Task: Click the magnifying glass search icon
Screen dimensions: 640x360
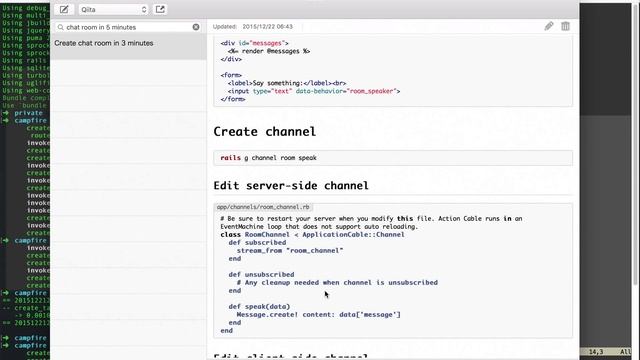Action: (x=60, y=27)
